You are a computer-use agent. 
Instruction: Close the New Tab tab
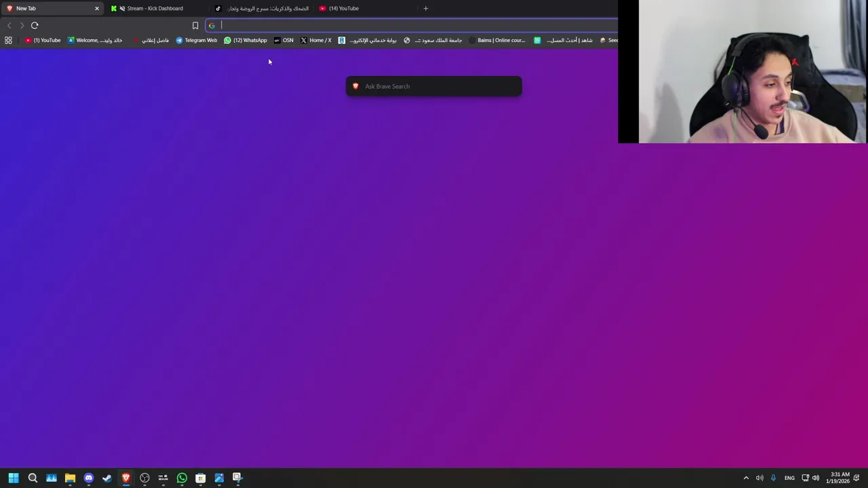(96, 9)
